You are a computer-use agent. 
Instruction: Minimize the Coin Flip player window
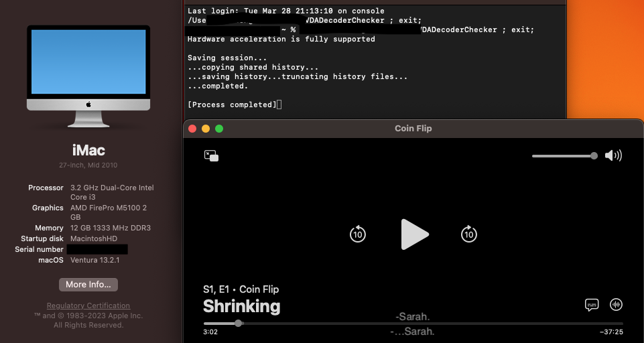(206, 129)
